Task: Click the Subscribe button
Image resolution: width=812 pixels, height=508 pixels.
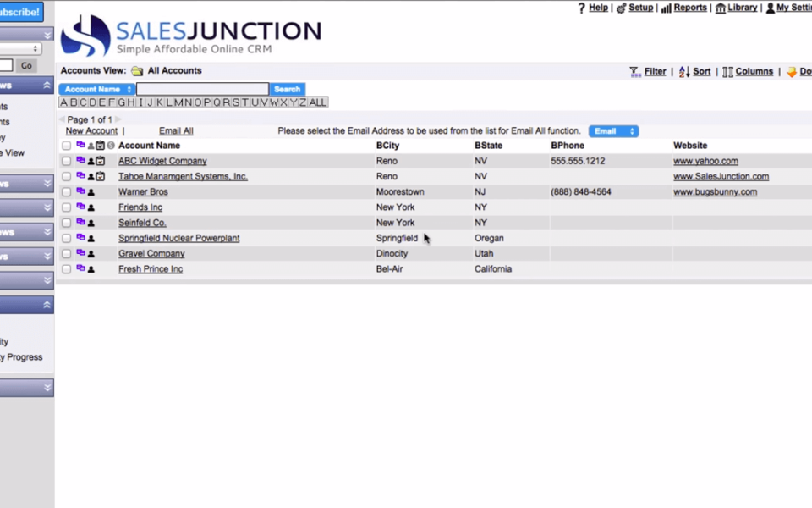Action: pos(20,12)
